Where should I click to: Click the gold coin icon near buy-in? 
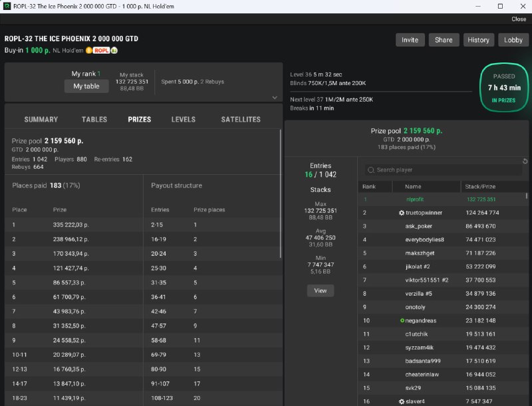tap(88, 51)
